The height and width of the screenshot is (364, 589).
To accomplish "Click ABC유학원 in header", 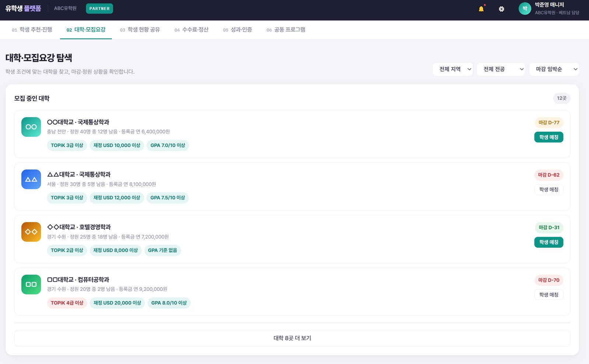I will coord(65,8).
